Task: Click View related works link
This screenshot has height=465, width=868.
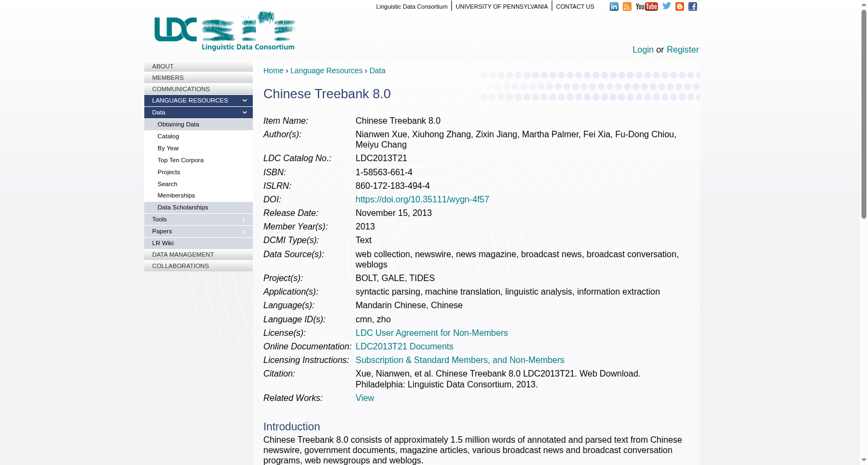Action: (365, 398)
